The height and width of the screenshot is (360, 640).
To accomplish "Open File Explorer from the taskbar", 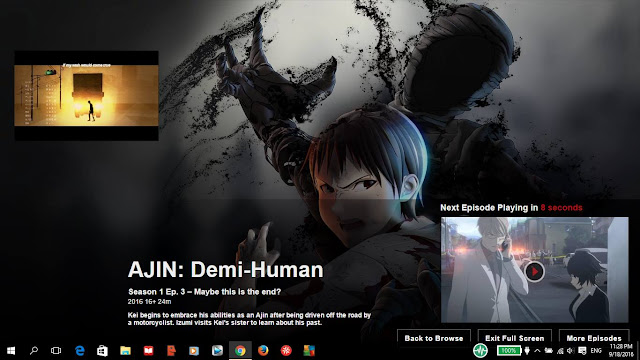I will [125, 351].
